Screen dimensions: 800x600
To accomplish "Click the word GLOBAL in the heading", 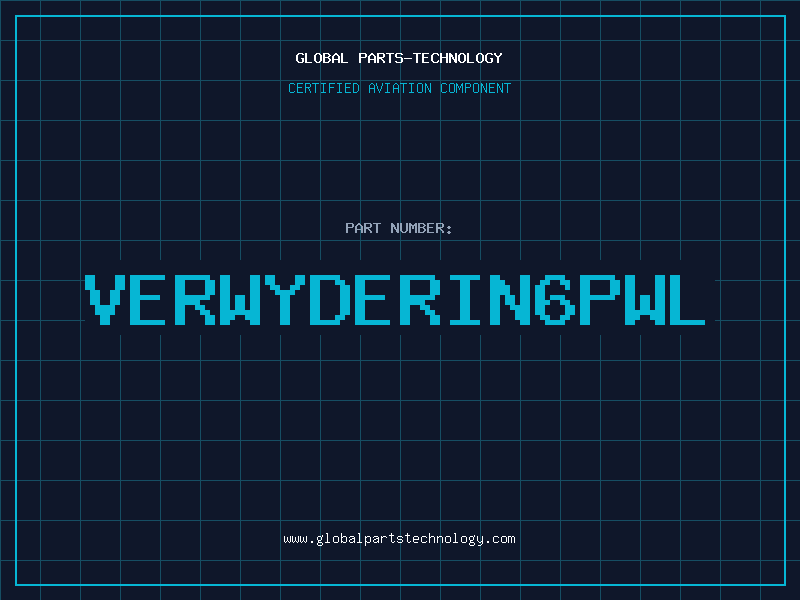I will point(321,58).
